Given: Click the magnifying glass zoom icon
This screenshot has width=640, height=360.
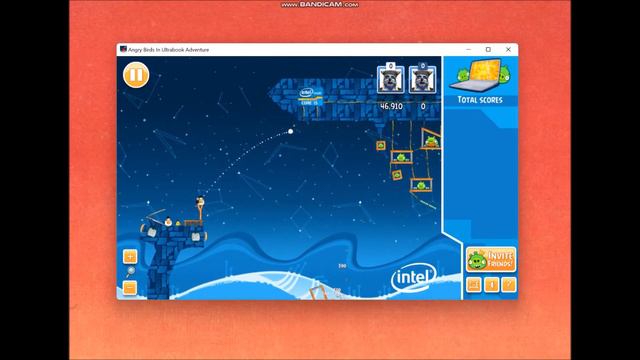Looking at the screenshot, I should tap(130, 272).
